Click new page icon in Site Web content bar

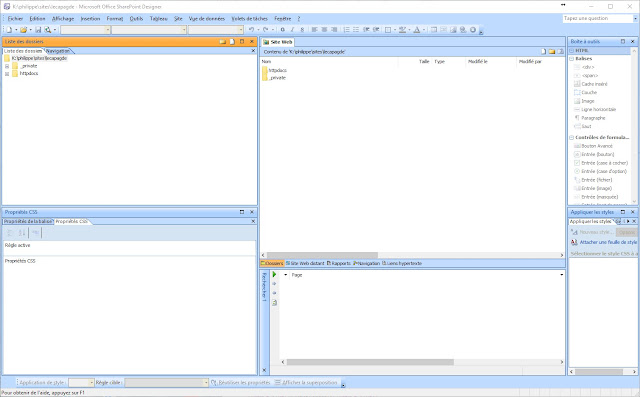(543, 52)
